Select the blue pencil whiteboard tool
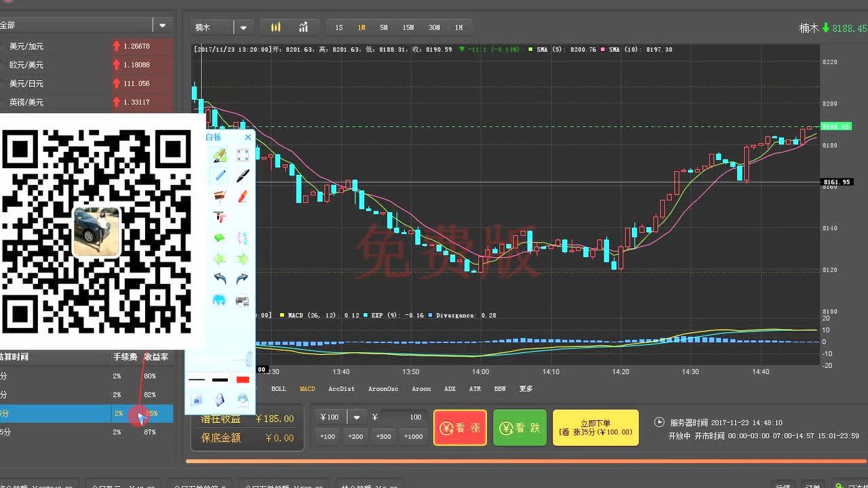This screenshot has height=488, width=868. (x=219, y=176)
